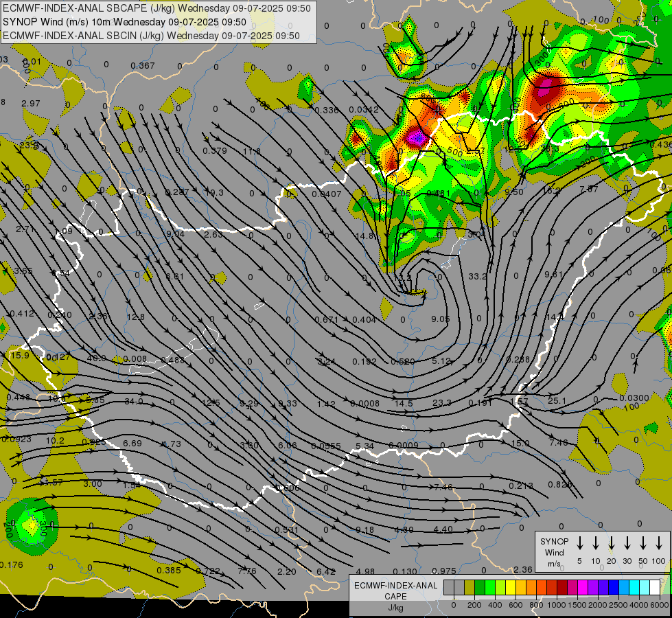The width and height of the screenshot is (672, 618).
Task: Click the SYNOP Wind m/s legend label
Action: (554, 553)
